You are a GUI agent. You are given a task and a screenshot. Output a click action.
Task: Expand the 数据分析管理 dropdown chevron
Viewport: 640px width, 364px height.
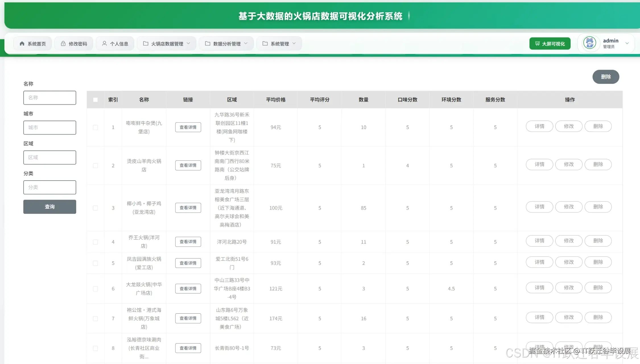(246, 44)
